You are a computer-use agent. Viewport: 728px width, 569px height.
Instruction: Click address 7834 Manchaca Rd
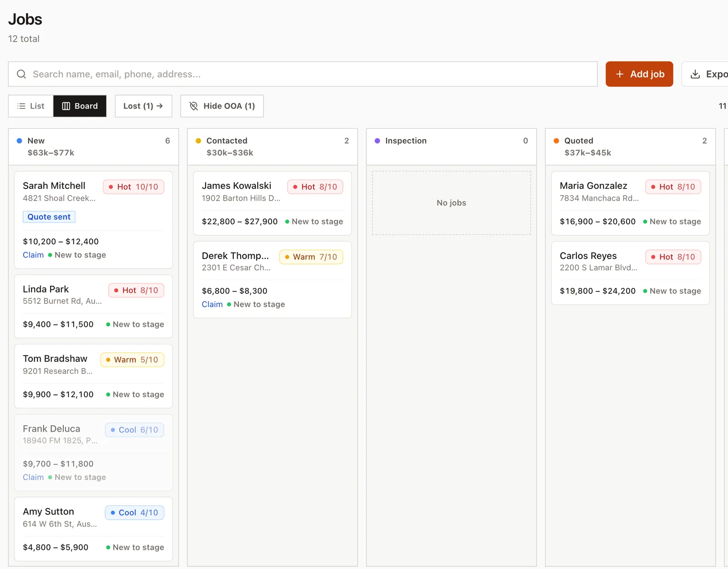pos(599,198)
